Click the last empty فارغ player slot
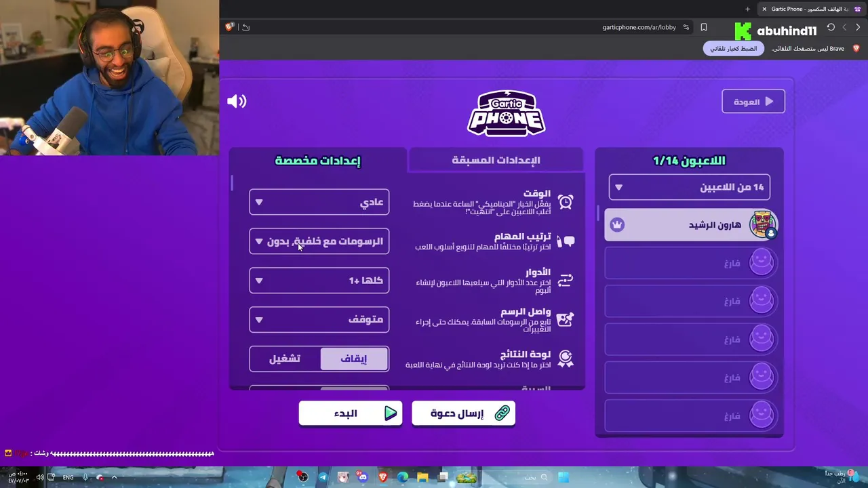Viewport: 868px width, 488px height. pyautogui.click(x=690, y=415)
